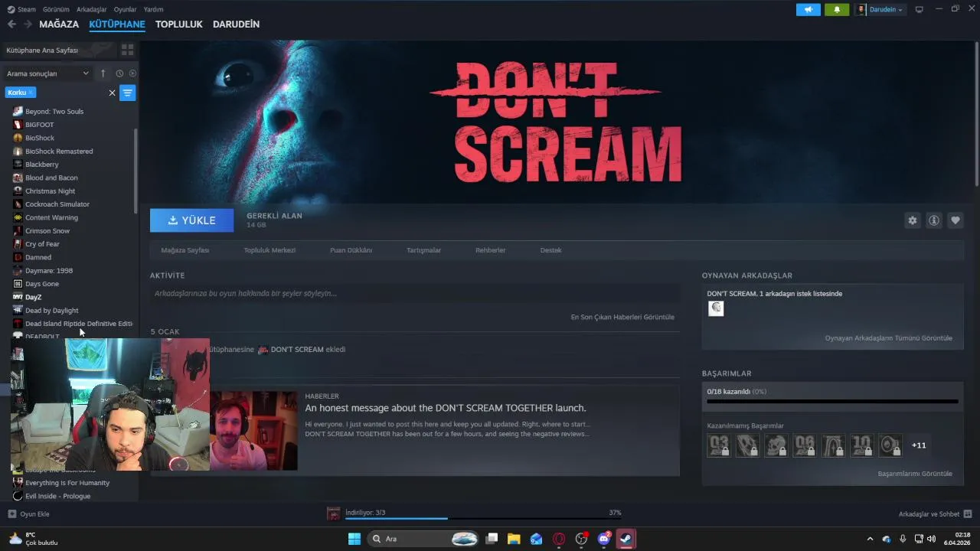Open the Tartışmalar link

[423, 250]
